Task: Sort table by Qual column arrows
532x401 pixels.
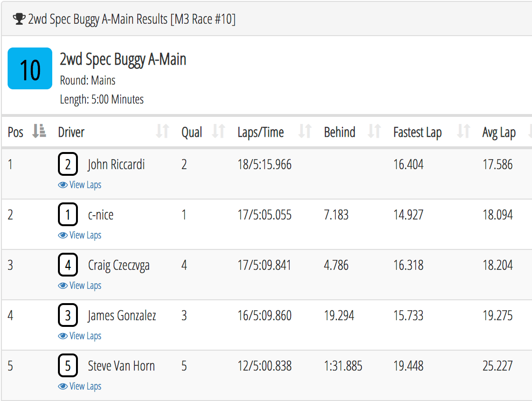Action: pos(218,132)
